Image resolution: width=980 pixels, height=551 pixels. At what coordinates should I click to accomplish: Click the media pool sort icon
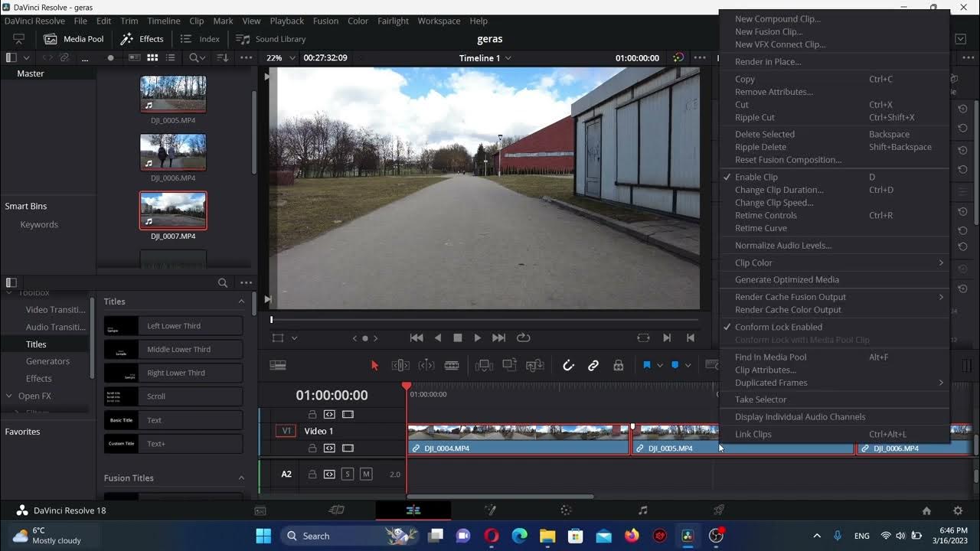[223, 57]
